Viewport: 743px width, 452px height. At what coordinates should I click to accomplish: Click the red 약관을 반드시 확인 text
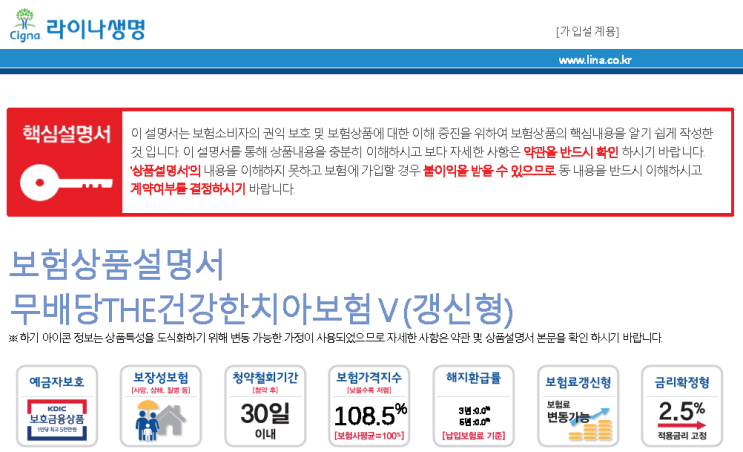571,152
